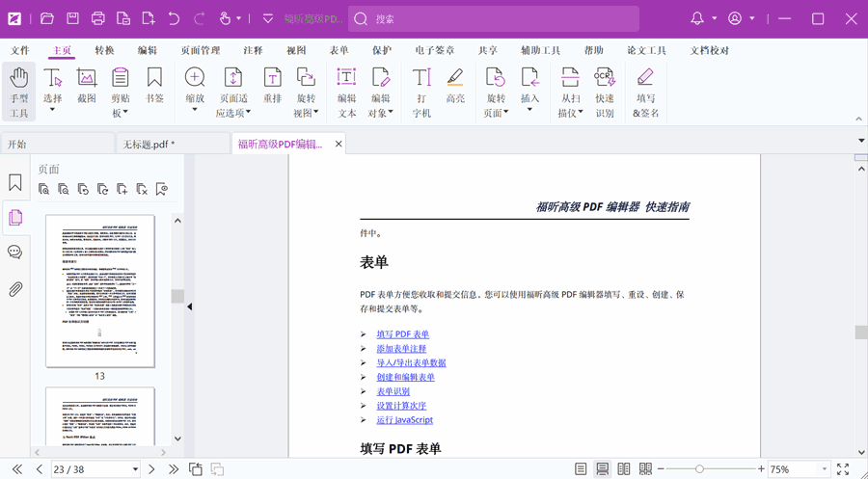Expand the Insert dropdown arrow
The image size is (868, 479).
[529, 110]
